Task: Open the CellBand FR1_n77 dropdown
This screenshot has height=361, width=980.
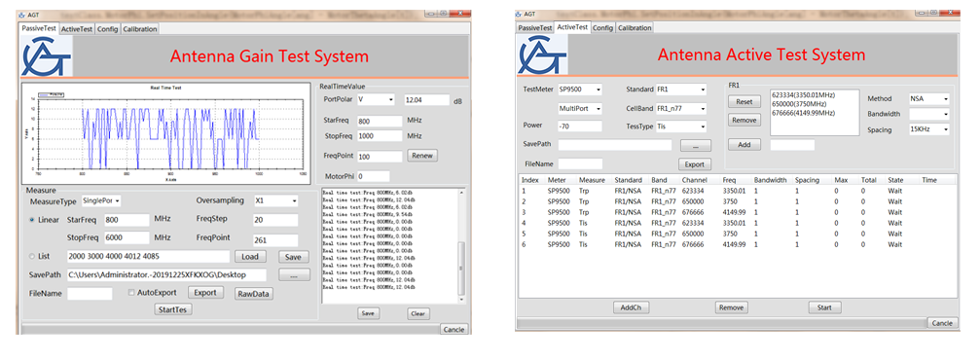Action: click(680, 109)
